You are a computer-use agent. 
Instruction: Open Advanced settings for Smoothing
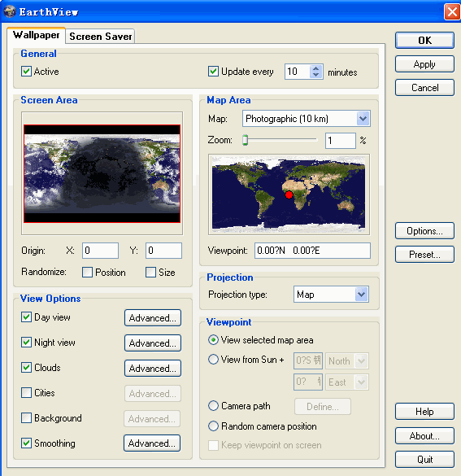pos(152,443)
